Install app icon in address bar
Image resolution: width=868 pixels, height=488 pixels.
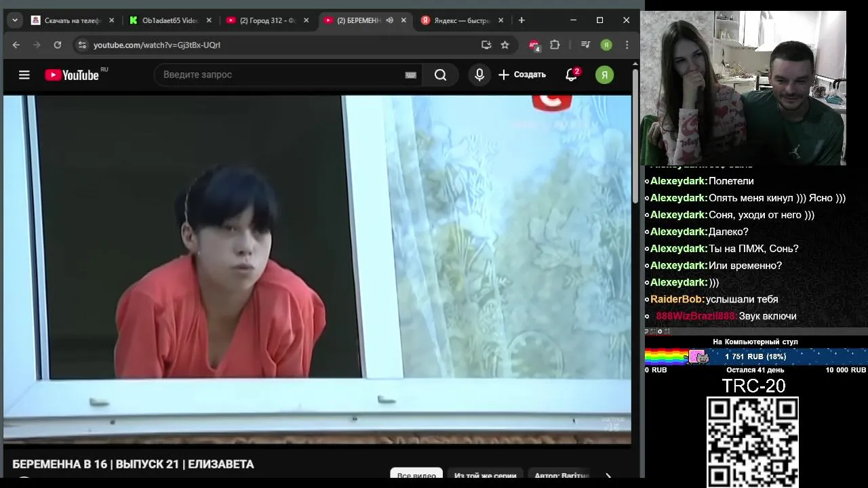[486, 45]
